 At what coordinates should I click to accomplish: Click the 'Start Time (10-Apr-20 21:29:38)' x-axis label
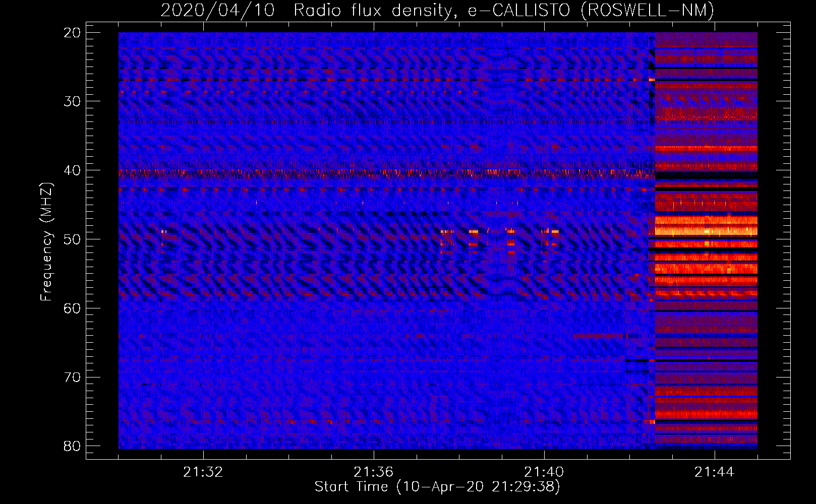437,487
